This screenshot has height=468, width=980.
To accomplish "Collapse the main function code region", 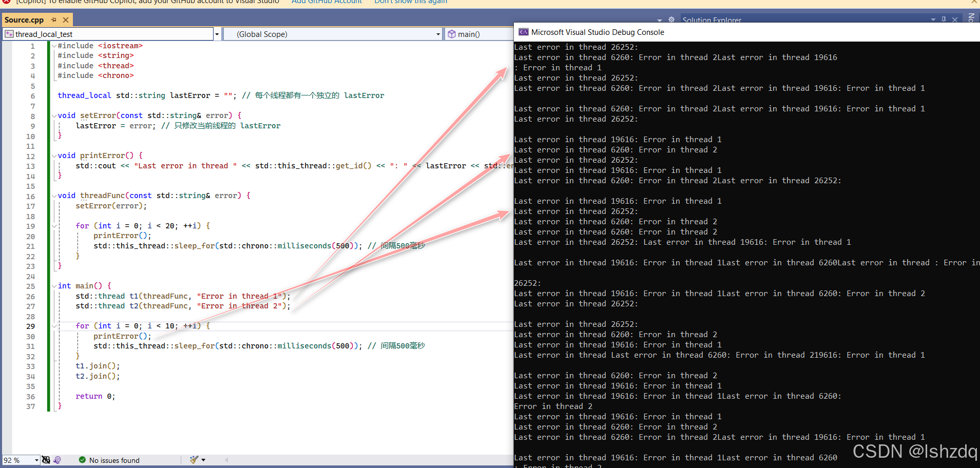I will [x=54, y=286].
